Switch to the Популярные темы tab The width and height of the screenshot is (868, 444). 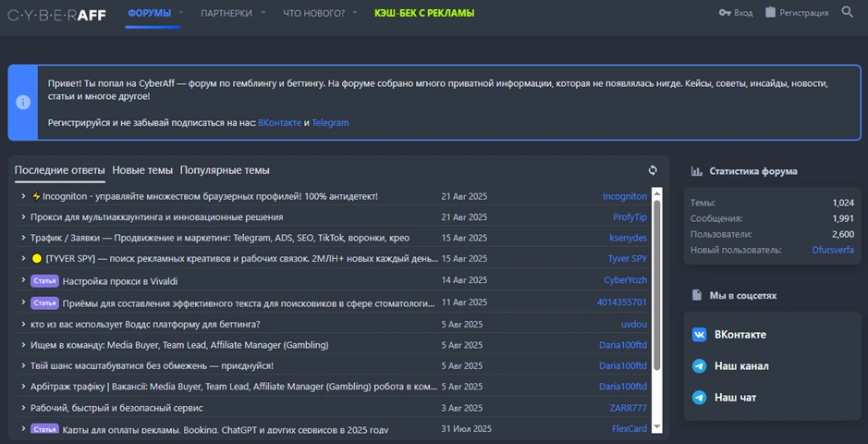pos(225,170)
